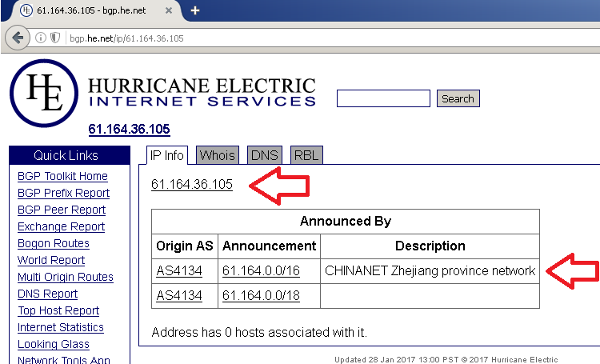The width and height of the screenshot is (600, 364).
Task: Submit with the Search button
Action: coord(458,98)
